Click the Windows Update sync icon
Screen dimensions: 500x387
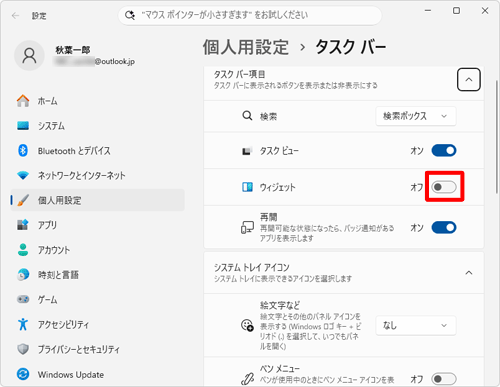point(23,374)
